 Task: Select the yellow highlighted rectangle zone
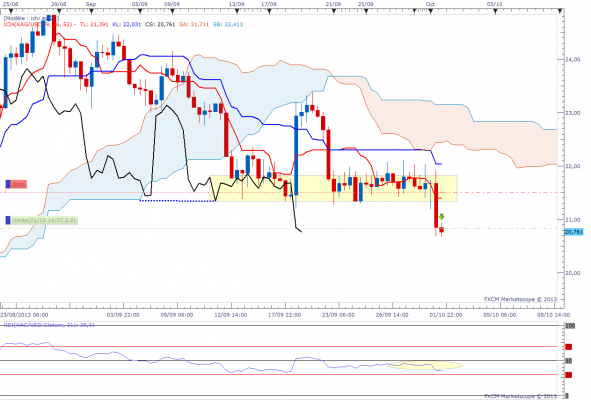click(333, 188)
